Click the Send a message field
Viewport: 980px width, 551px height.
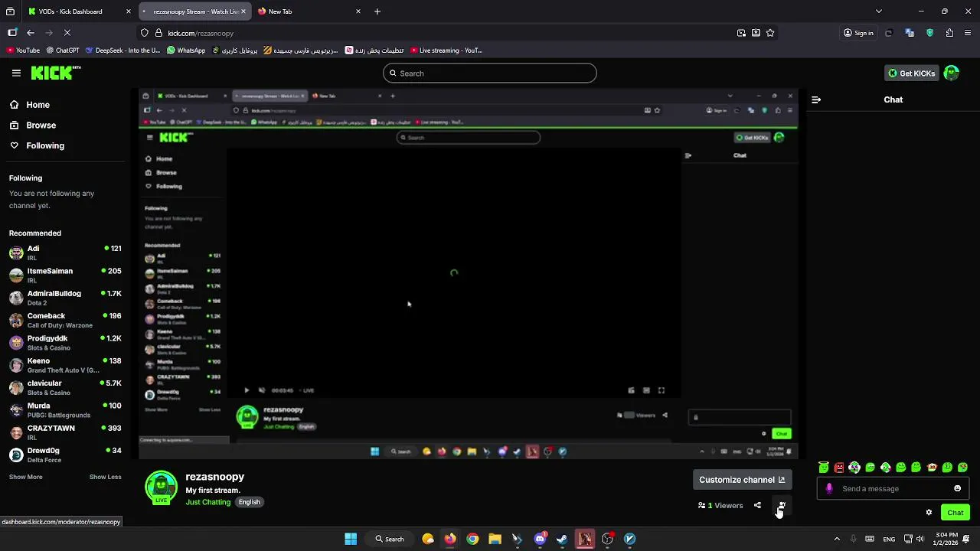[893, 488]
